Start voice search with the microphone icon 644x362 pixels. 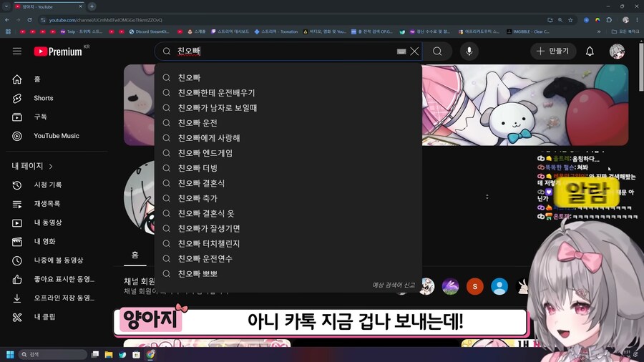tap(469, 52)
